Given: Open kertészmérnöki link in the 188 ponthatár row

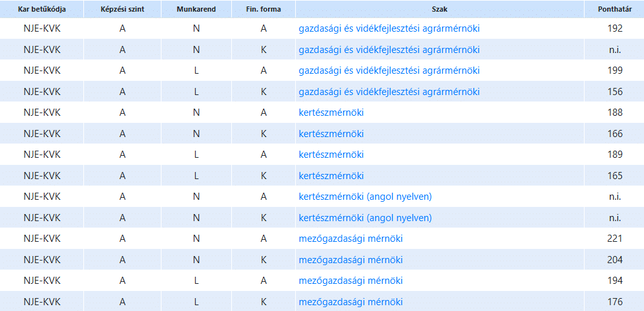Looking at the screenshot, I should coord(331,113).
